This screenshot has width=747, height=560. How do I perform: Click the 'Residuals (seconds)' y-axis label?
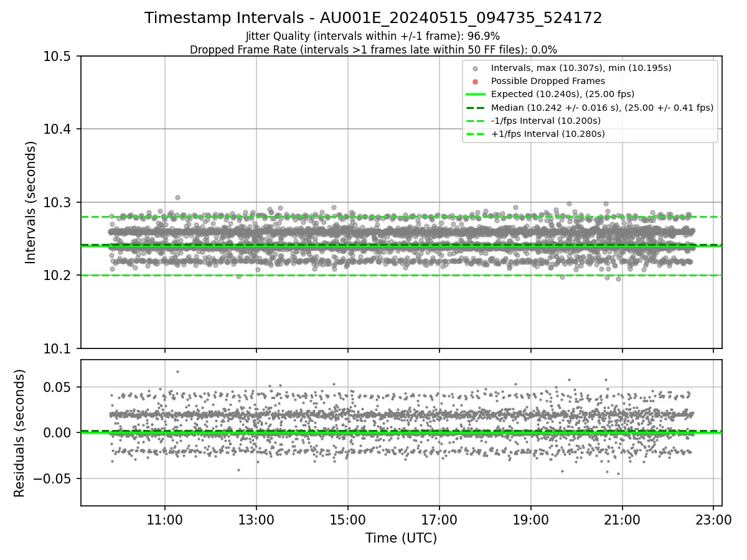[20, 433]
